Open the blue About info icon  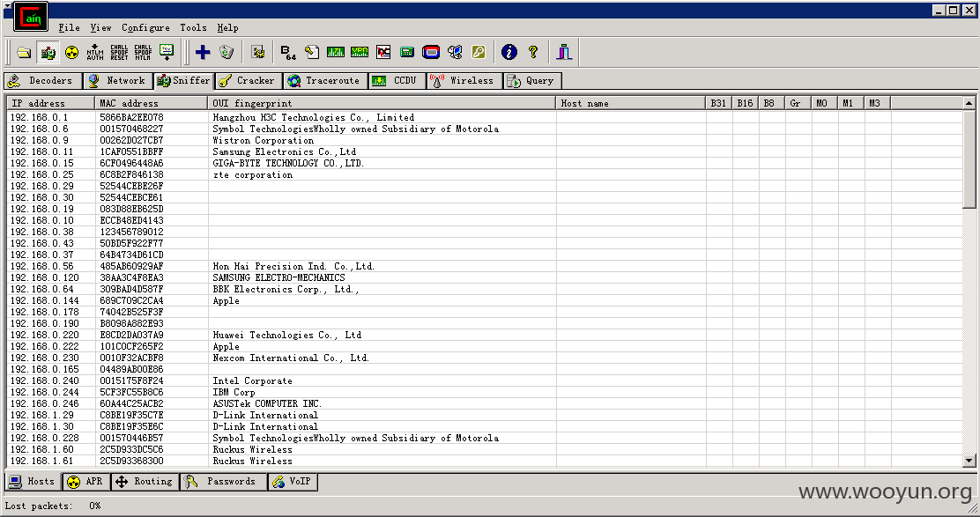tap(509, 53)
